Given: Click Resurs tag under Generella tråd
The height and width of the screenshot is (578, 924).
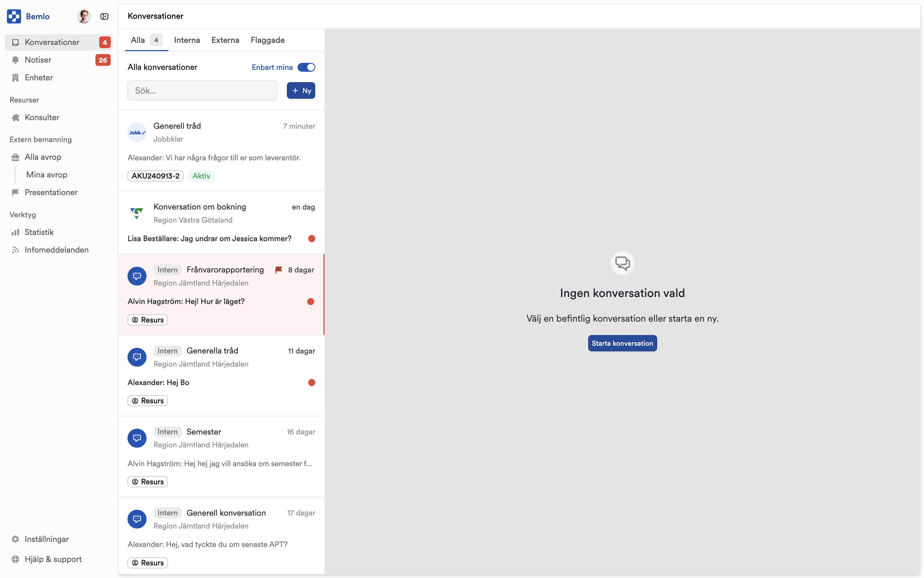Looking at the screenshot, I should point(148,401).
